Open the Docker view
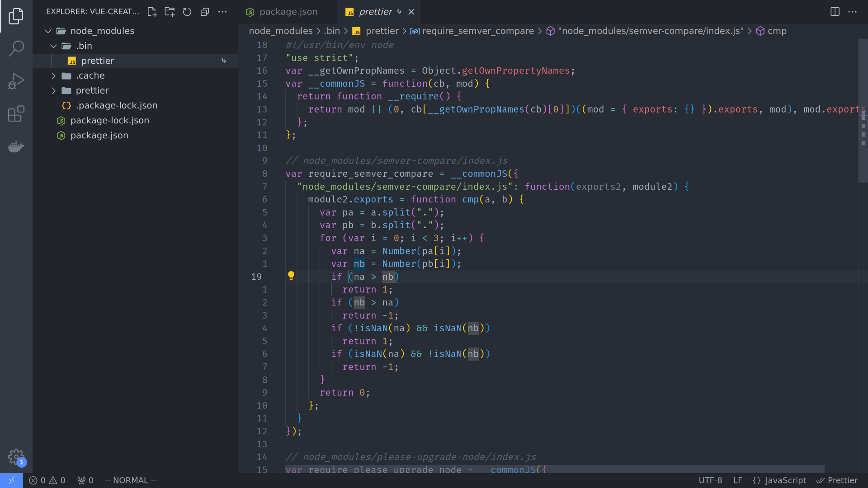Viewport: 868px width, 488px height. (x=16, y=146)
